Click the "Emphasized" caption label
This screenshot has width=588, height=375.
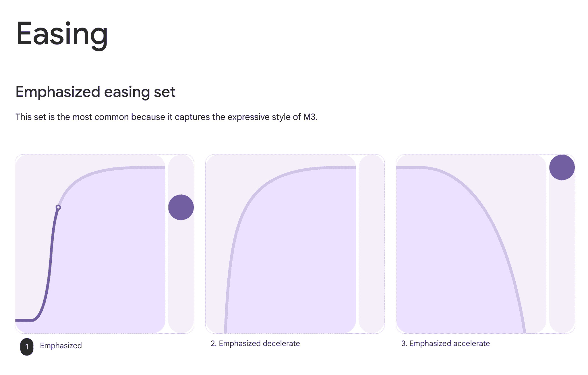(61, 346)
